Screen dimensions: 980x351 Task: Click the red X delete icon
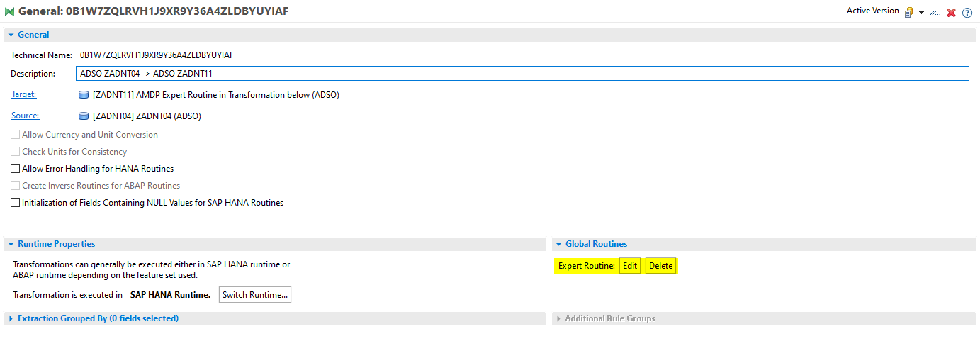[952, 13]
